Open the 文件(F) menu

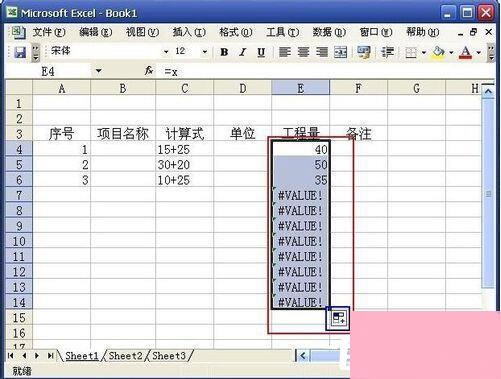point(49,32)
